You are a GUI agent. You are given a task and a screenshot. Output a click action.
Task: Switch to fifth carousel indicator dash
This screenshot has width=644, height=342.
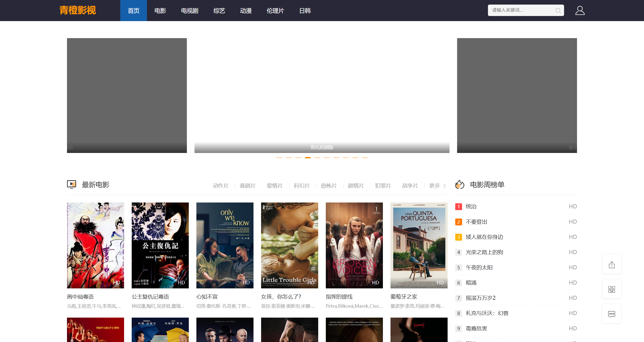[317, 158]
